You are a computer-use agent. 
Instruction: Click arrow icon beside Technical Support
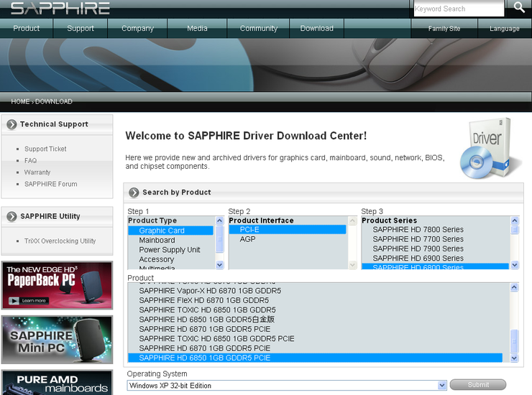point(12,124)
